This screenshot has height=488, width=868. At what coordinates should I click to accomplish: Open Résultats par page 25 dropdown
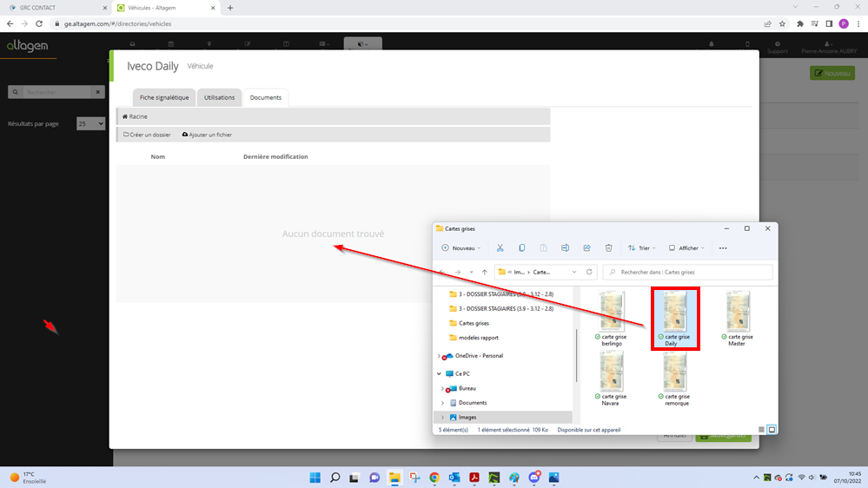click(x=90, y=123)
